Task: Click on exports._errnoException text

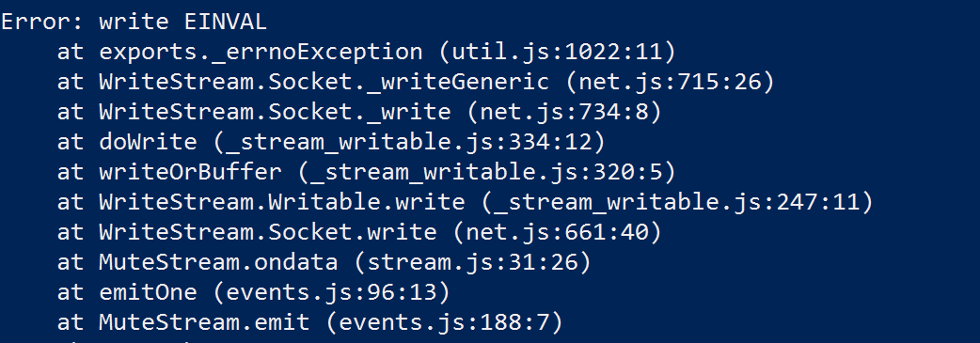Action: pyautogui.click(x=261, y=53)
